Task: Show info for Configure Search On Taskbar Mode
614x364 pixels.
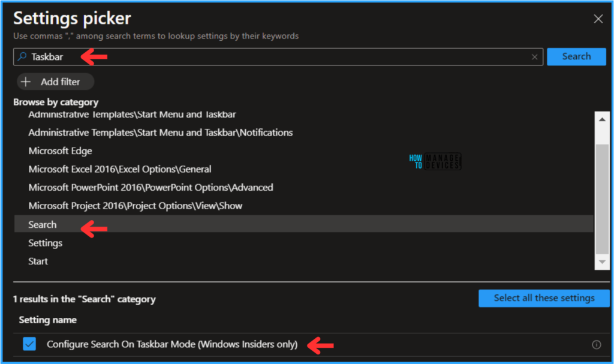Action: (x=596, y=345)
